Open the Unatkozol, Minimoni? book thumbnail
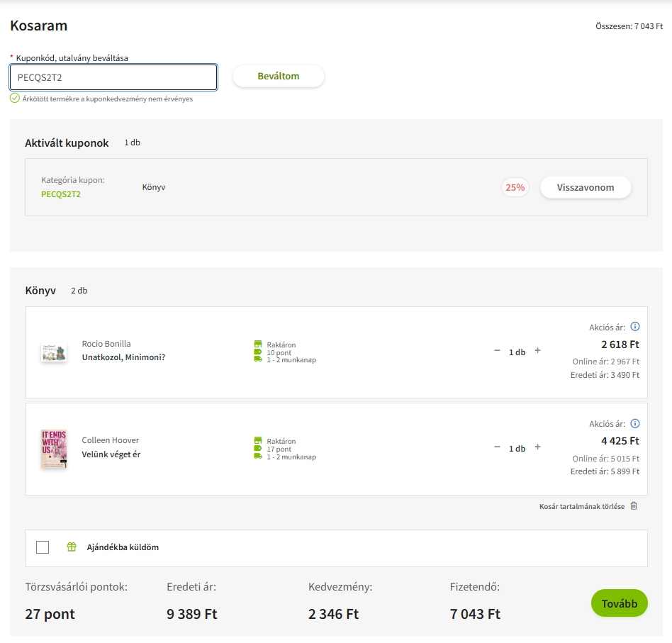Image resolution: width=672 pixels, height=643 pixels. tap(54, 352)
